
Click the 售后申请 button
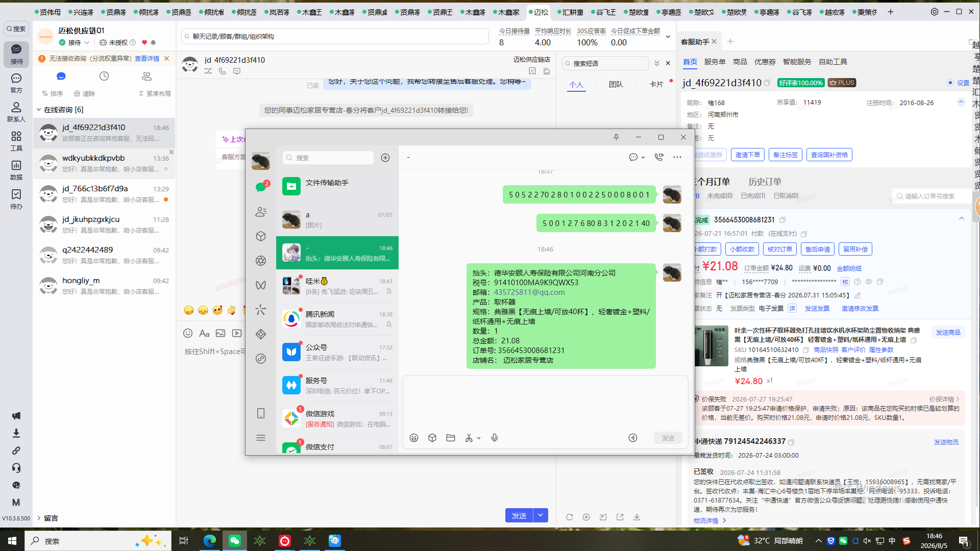coord(818,249)
